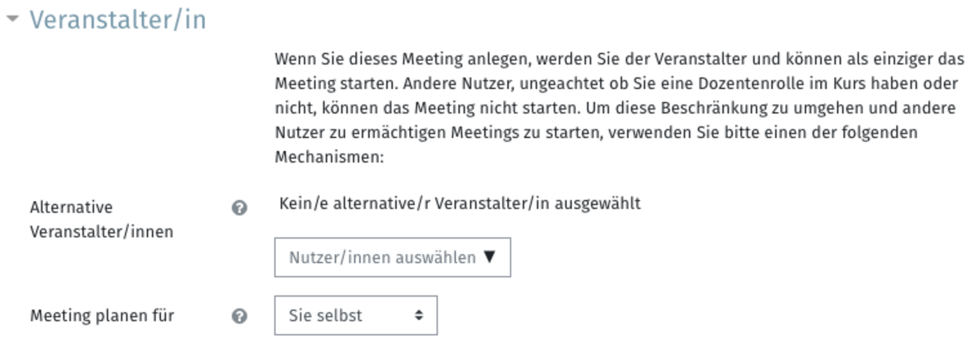Select the Meeting planen für label
This screenshot has height=347, width=980.
coord(102,315)
